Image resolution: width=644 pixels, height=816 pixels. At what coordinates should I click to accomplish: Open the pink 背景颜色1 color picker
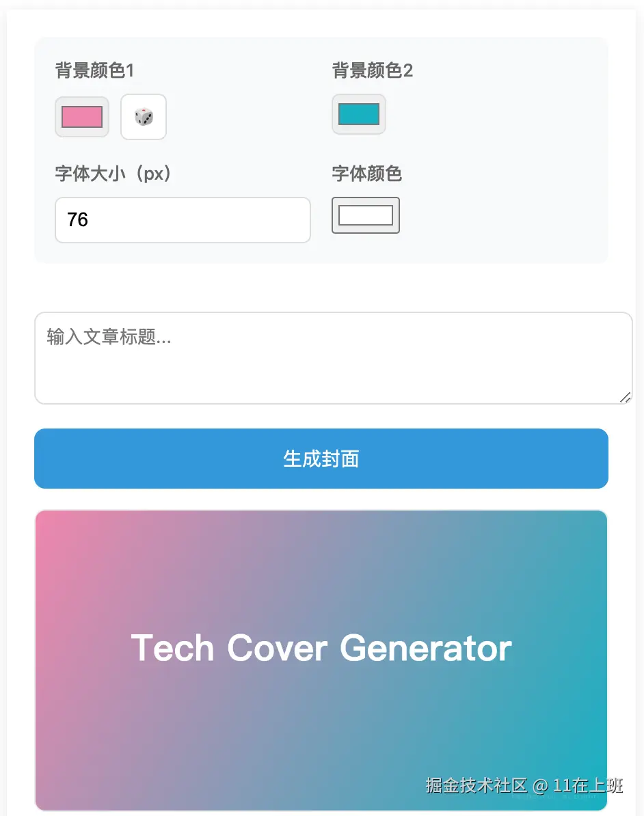pyautogui.click(x=82, y=117)
